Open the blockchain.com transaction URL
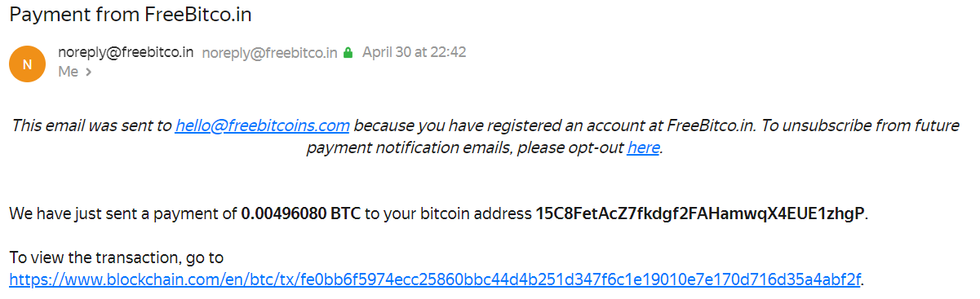 coord(435,279)
